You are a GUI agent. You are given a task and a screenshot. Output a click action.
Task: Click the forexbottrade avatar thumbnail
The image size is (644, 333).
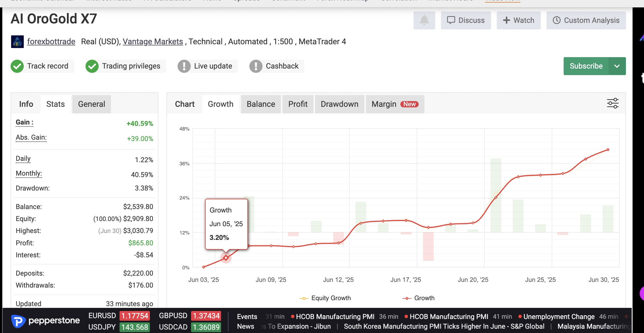[x=17, y=42]
